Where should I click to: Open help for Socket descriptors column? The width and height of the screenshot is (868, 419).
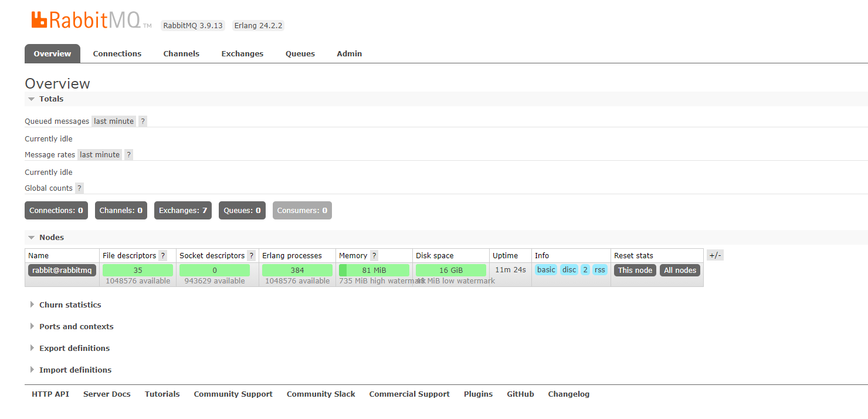coord(251,256)
